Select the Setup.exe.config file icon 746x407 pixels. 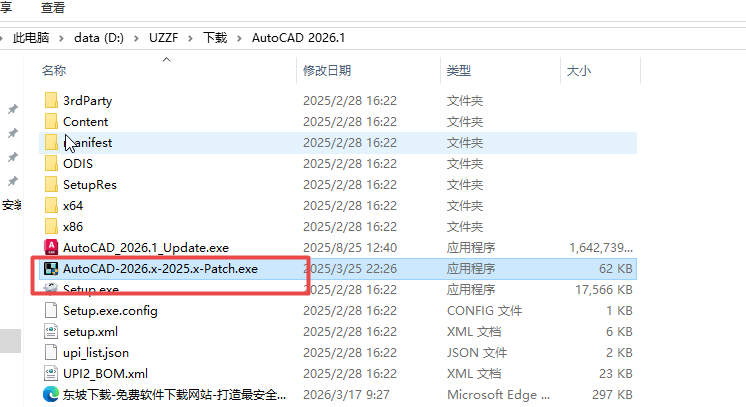[x=52, y=310]
